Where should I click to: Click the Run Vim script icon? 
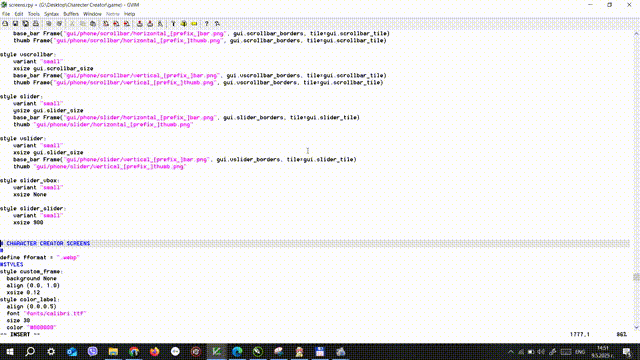pyautogui.click(x=160, y=24)
